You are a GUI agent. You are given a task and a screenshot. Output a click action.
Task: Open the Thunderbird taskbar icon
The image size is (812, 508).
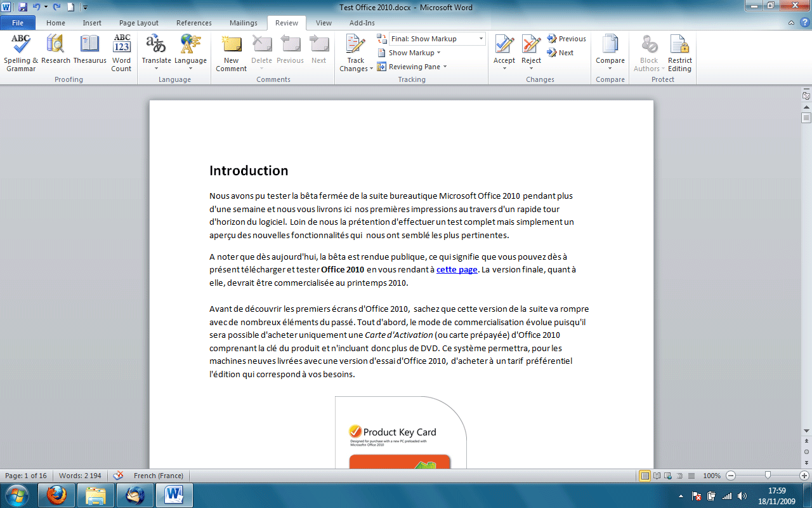pyautogui.click(x=134, y=495)
